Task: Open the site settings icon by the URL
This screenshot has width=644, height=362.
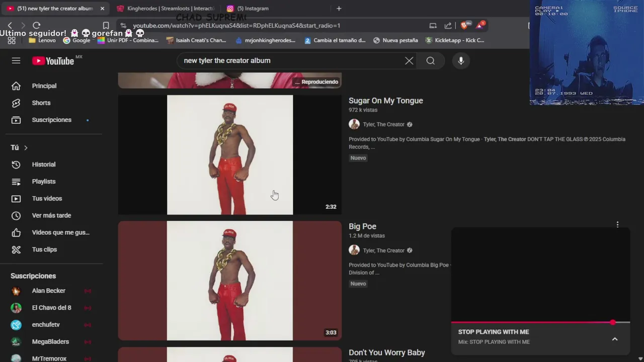Action: (123, 25)
